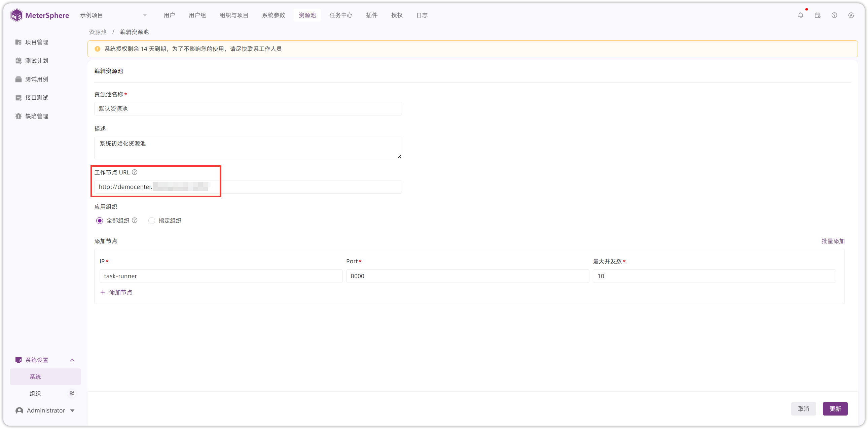
Task: Open the 授权 tab
Action: [397, 15]
